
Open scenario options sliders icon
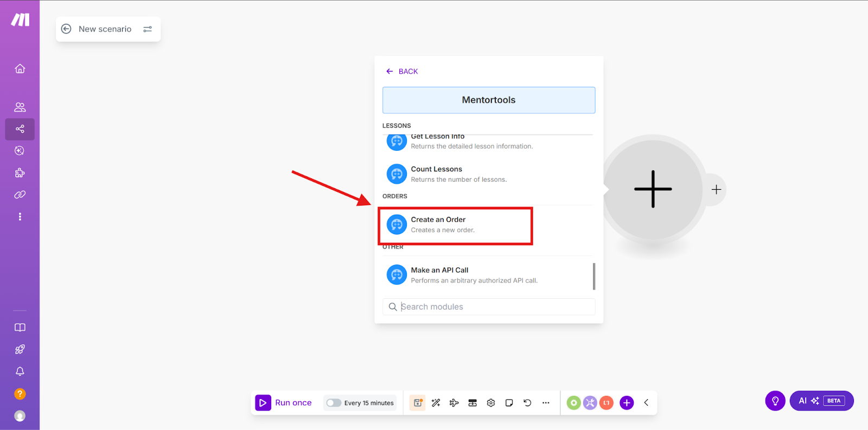[148, 29]
